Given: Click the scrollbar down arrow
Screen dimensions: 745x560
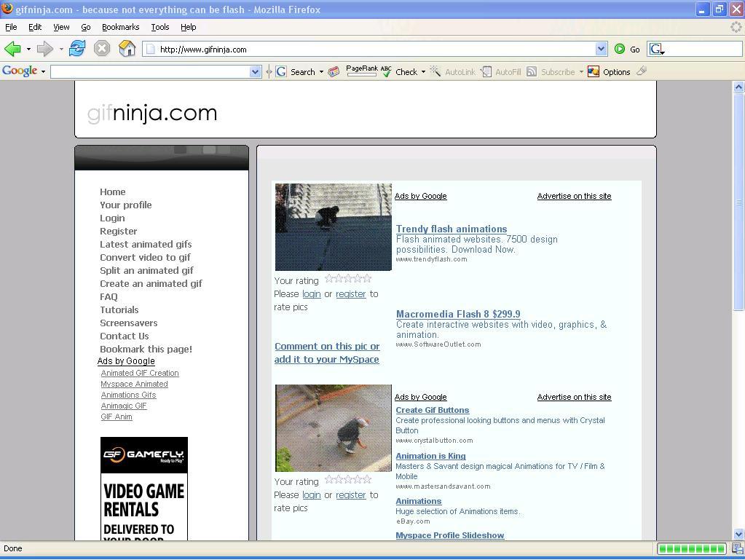Looking at the screenshot, I should (x=738, y=534).
